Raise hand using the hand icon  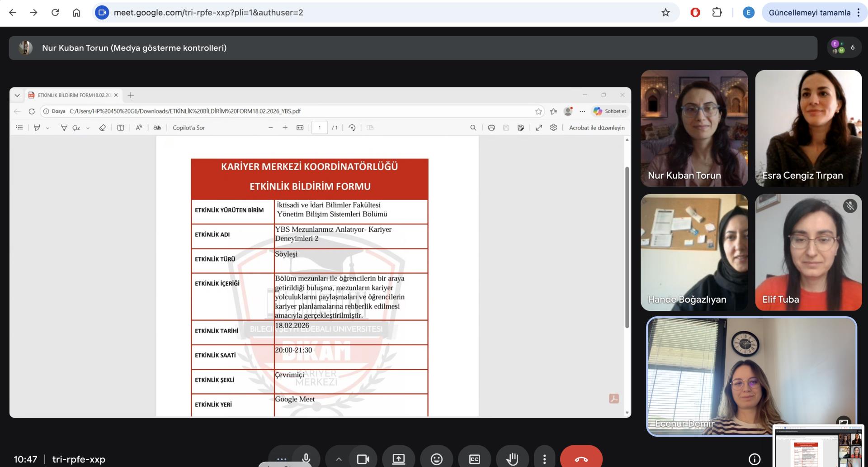pos(512,459)
